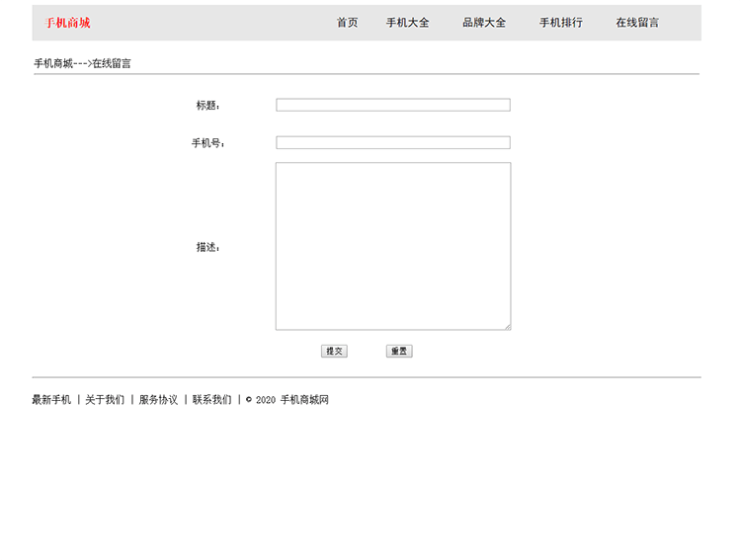Open the 手机大全 navigation item
Viewport: 741px width, 560px height.
tap(407, 23)
